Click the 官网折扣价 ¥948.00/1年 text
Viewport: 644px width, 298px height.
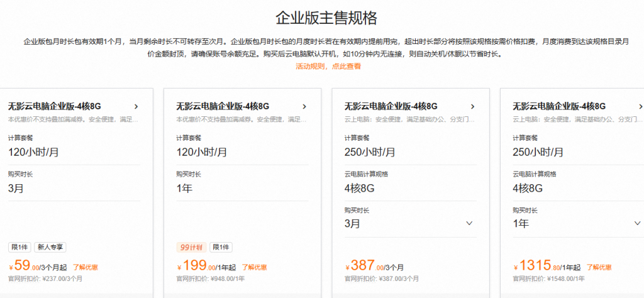click(x=211, y=279)
